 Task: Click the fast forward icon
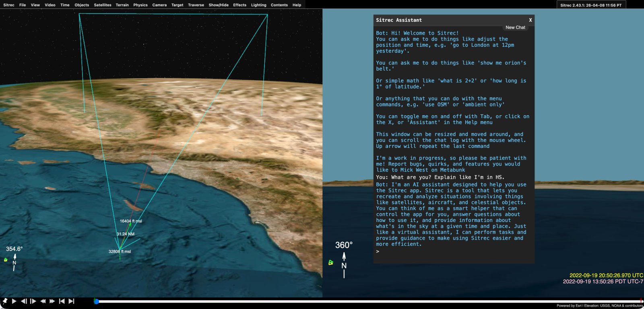tap(52, 301)
